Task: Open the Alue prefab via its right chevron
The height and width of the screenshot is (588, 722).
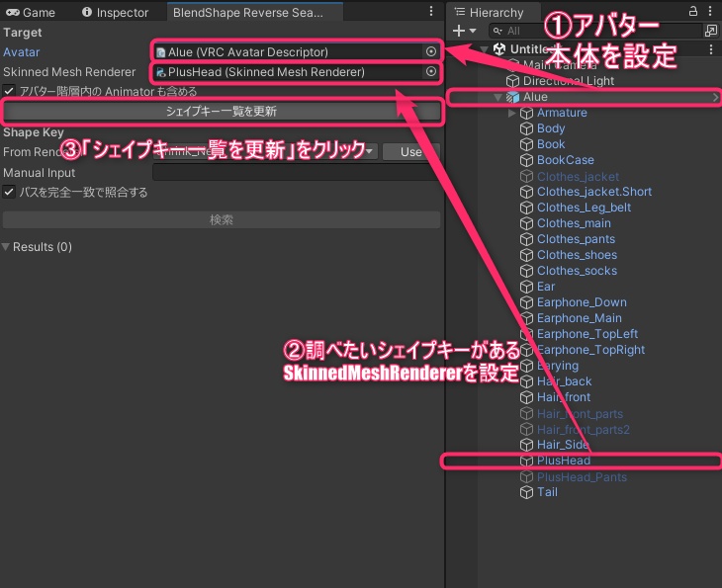Action: click(715, 97)
